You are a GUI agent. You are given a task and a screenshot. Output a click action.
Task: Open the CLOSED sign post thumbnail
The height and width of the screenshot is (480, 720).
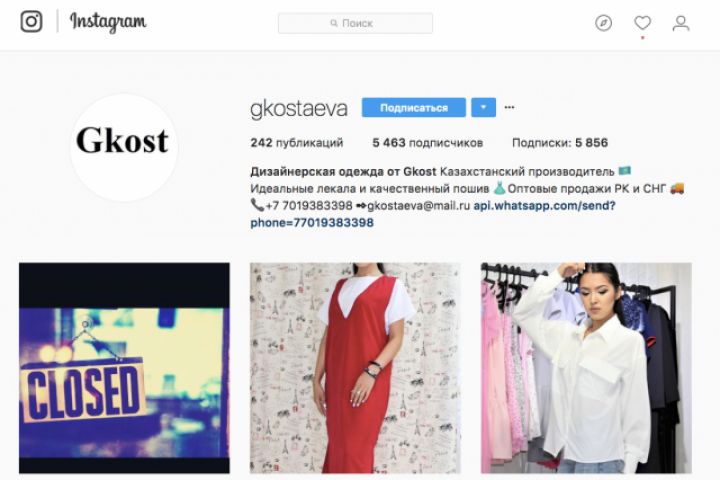point(124,368)
